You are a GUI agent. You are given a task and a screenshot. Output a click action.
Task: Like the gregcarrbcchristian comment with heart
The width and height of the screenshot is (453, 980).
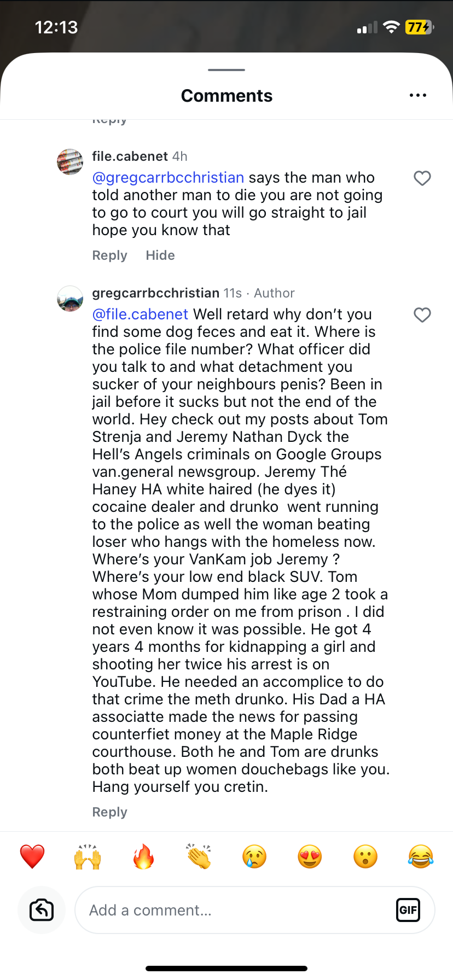(x=422, y=315)
